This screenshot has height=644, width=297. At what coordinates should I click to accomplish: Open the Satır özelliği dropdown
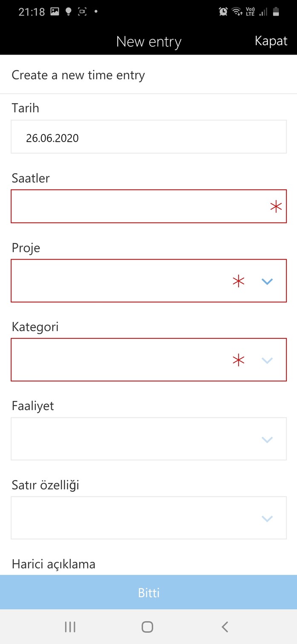[x=149, y=518]
